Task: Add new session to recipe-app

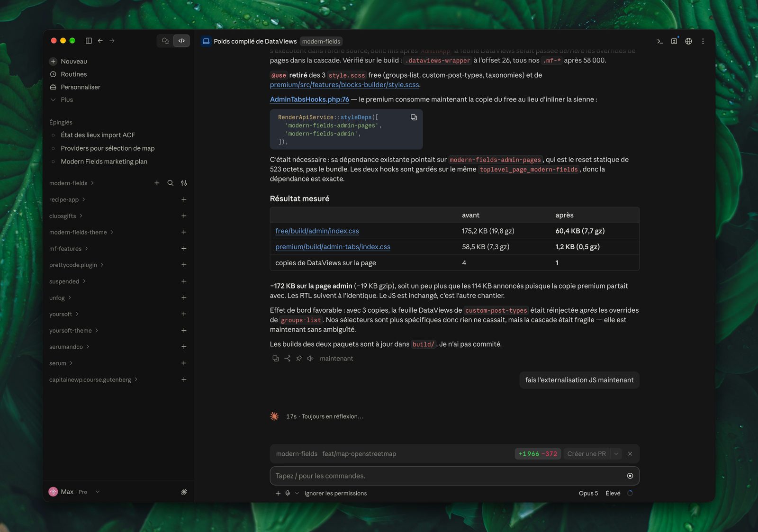Action: [x=184, y=199]
